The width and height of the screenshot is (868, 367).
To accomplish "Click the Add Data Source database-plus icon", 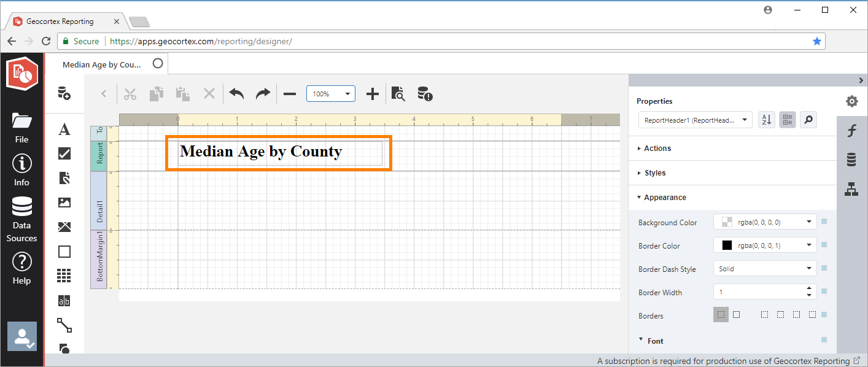I will tap(64, 93).
